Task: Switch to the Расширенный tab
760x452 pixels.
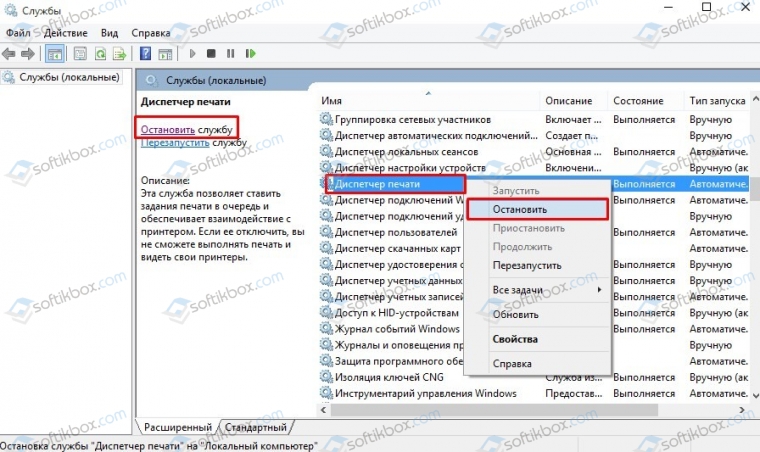Action: (x=177, y=427)
